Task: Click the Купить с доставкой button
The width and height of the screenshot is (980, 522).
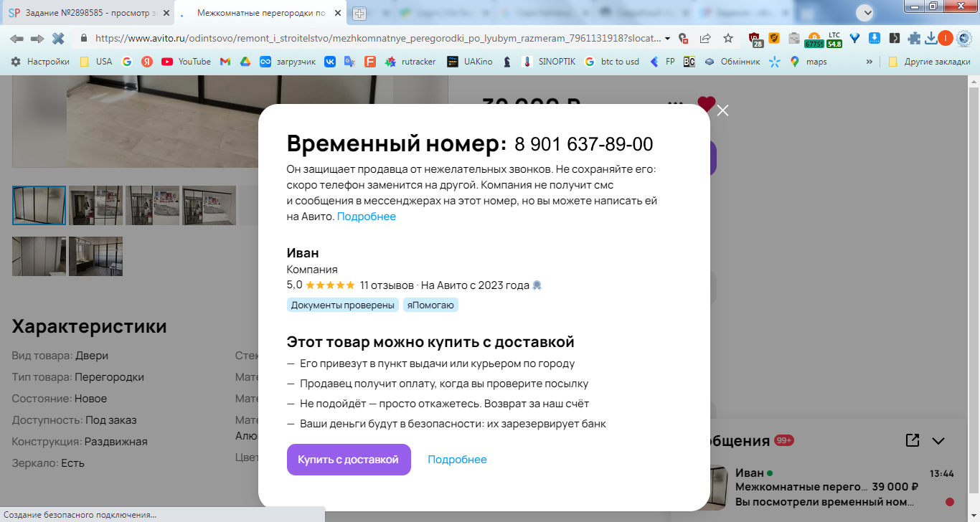Action: (349, 460)
